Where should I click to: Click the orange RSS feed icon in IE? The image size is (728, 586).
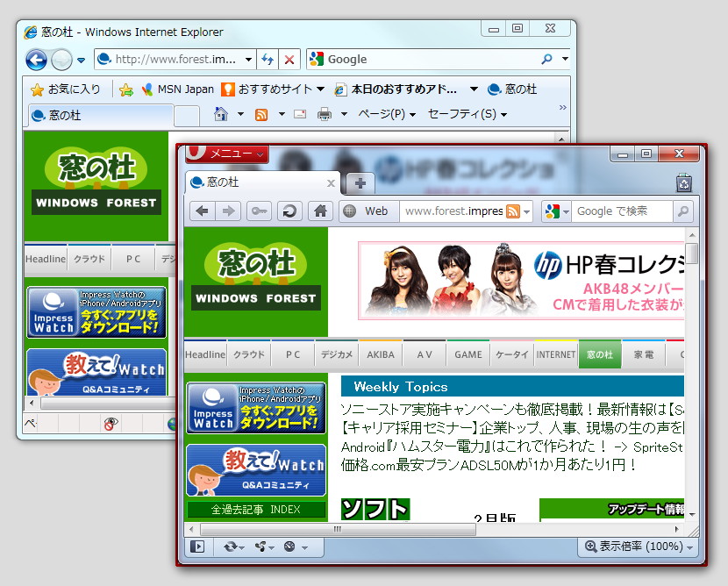(262, 114)
